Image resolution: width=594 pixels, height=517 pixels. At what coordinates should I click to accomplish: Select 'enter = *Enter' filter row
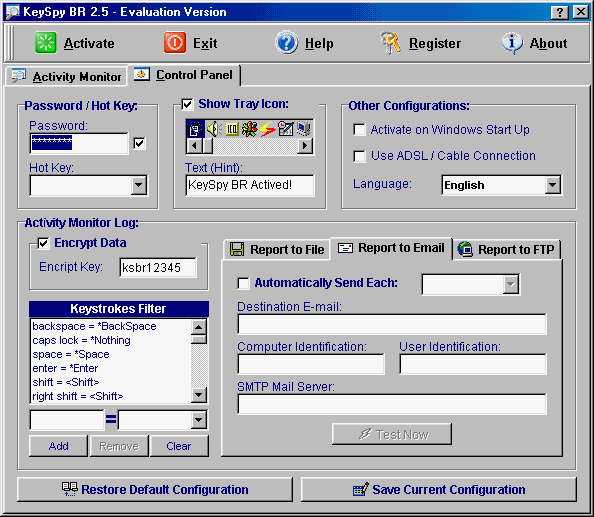pyautogui.click(x=111, y=368)
